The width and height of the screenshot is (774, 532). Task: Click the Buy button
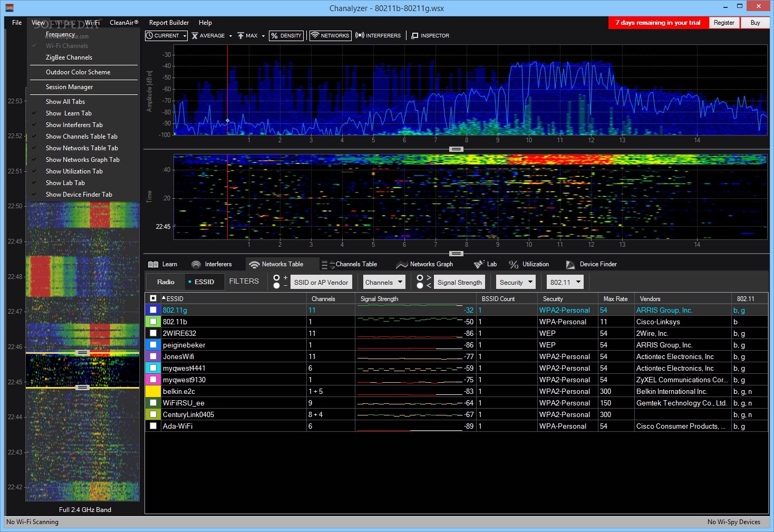pos(755,23)
